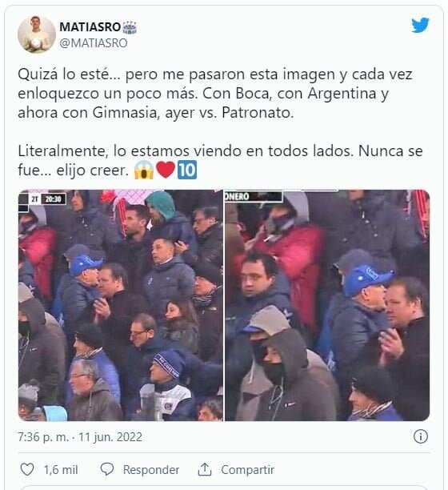
Task: Open the Twitter bird logo
Action: coord(420,26)
